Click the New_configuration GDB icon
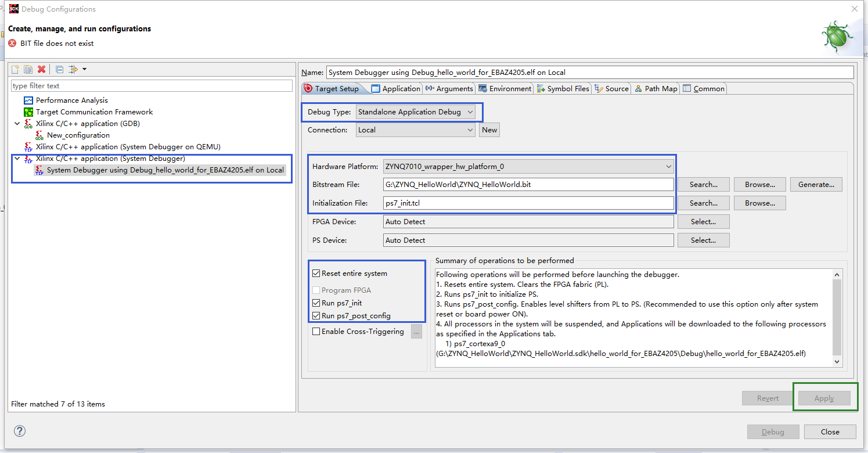Viewport: 868px width, 453px height. pos(39,135)
